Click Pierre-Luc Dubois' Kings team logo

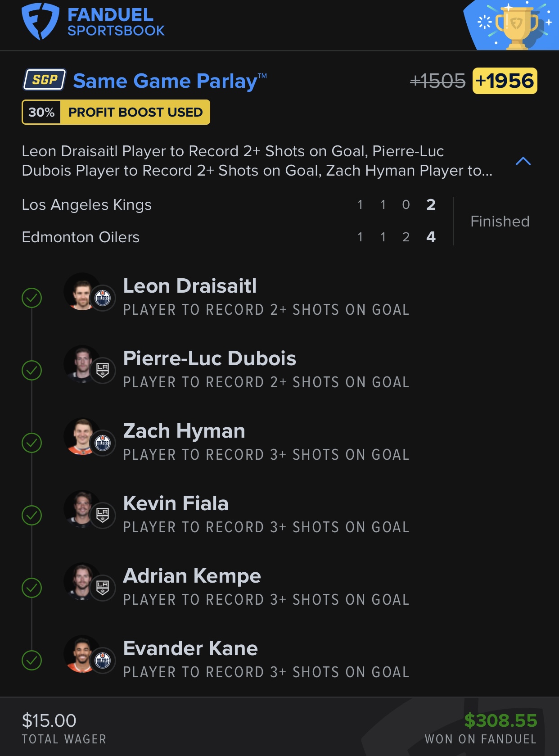(103, 371)
